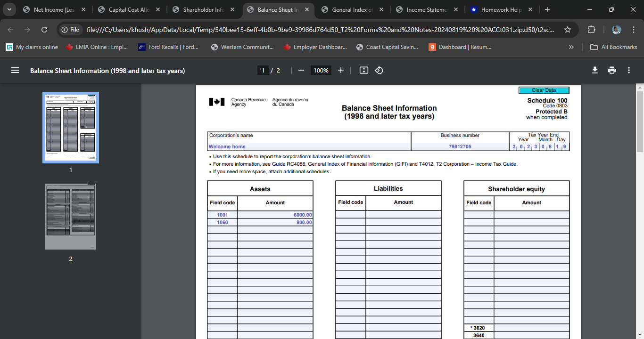
Task: Open the All Bookmarks folder
Action: pyautogui.click(x=614, y=47)
